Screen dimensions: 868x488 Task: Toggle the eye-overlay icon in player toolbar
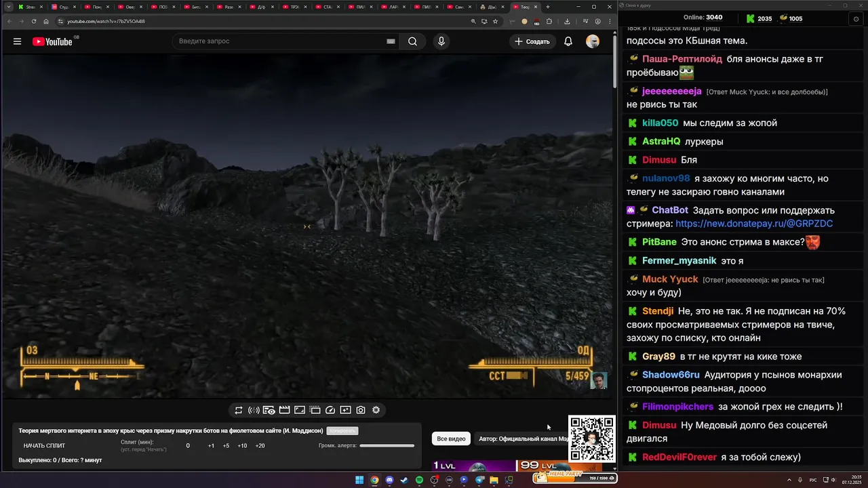click(269, 410)
